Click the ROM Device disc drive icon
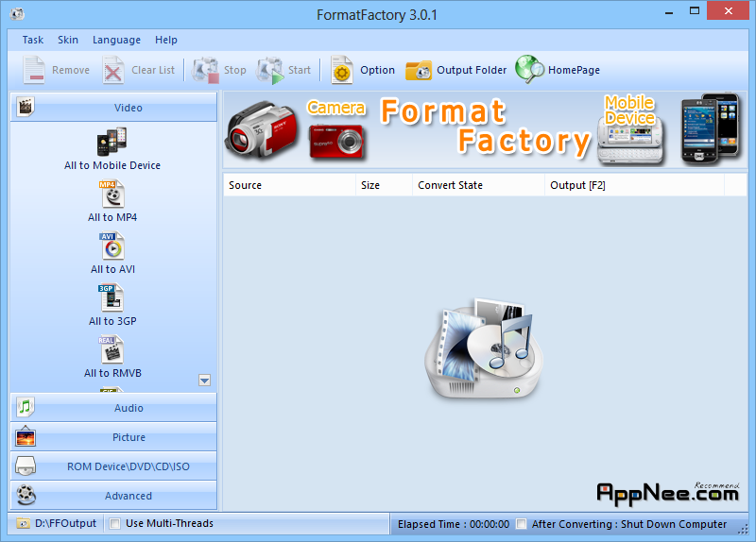Image resolution: width=756 pixels, height=542 pixels. point(26,466)
